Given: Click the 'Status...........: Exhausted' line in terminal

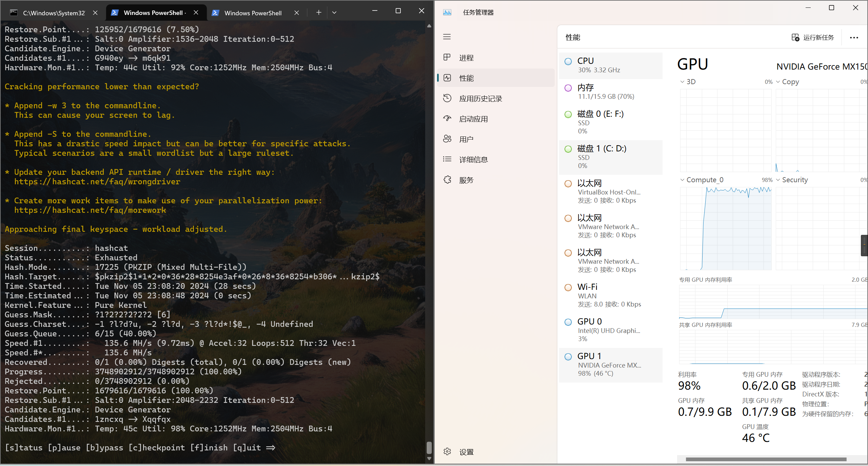Looking at the screenshot, I should pyautogui.click(x=71, y=258).
